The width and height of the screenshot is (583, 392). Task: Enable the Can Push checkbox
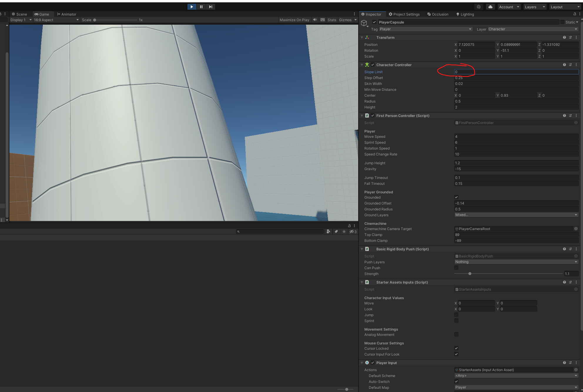(456, 268)
